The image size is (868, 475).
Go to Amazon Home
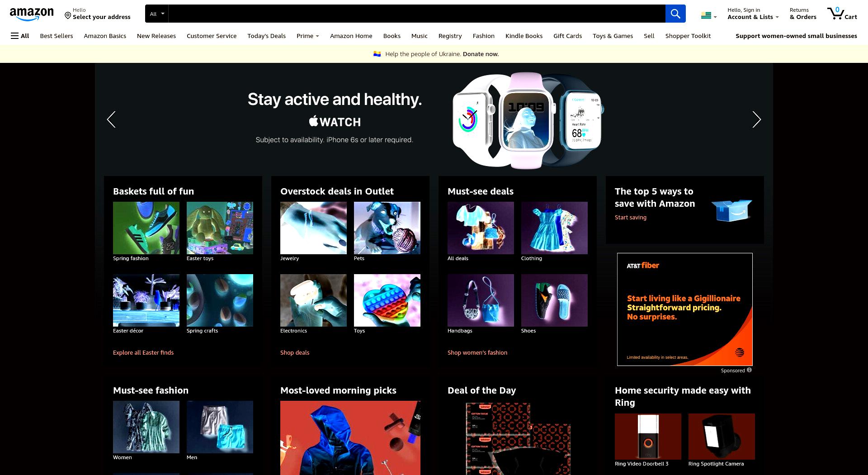coord(351,36)
